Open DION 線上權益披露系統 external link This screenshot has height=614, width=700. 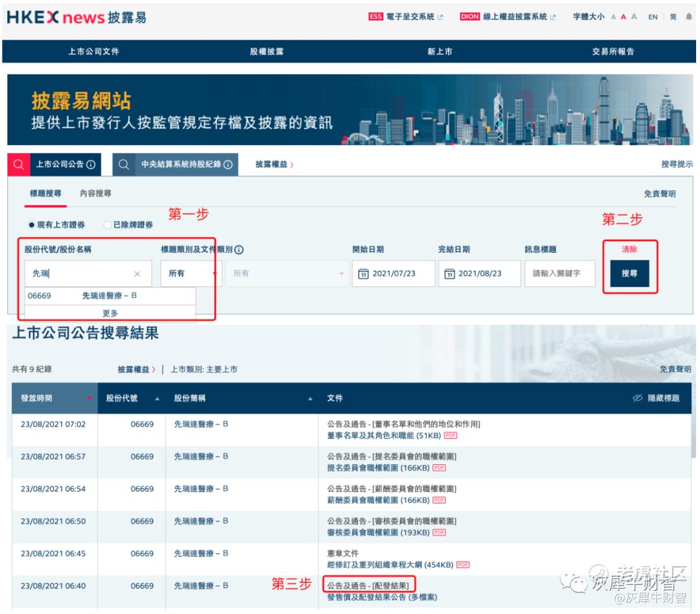(507, 16)
